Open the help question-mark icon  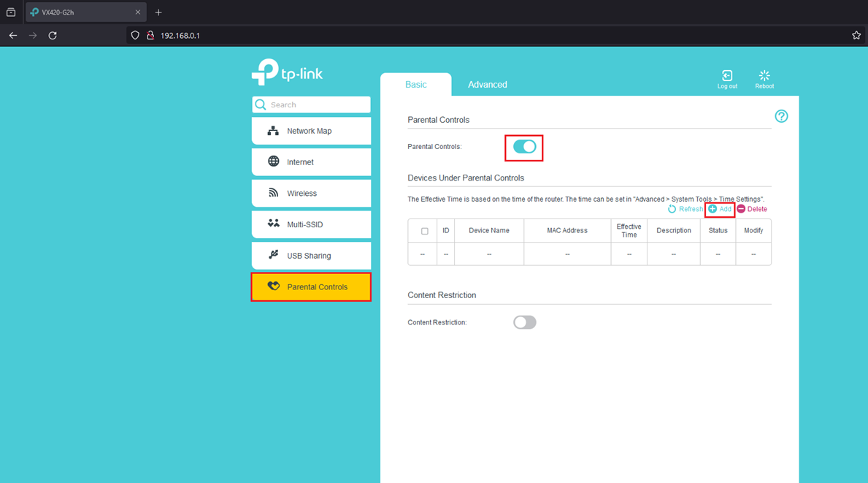click(781, 115)
